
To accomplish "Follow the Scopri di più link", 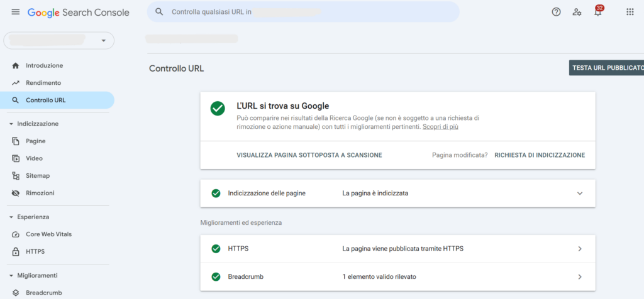I will click(x=440, y=127).
